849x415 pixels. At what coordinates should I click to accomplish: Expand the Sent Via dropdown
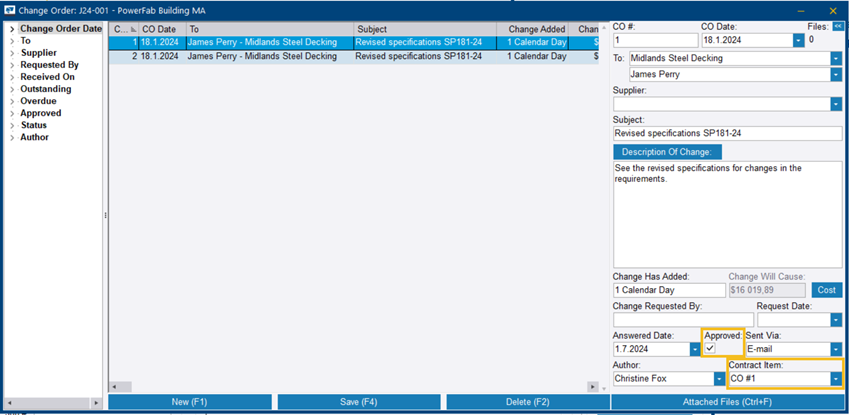click(x=835, y=349)
